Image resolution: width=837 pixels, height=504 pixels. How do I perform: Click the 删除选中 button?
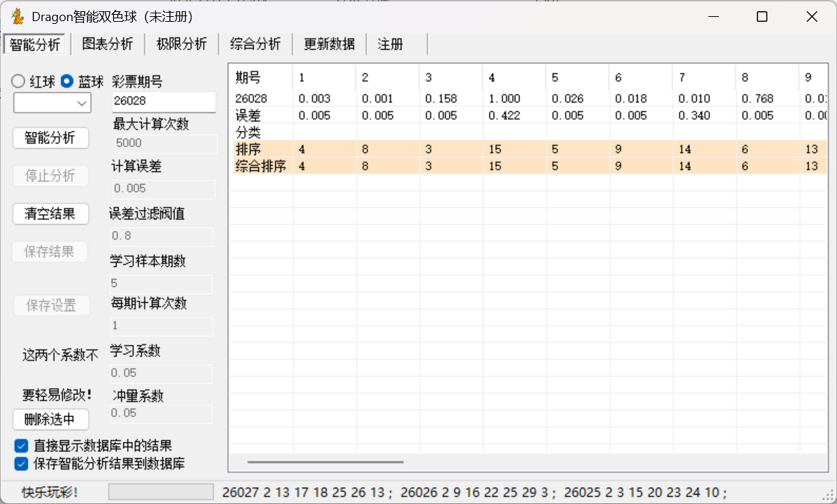[51, 420]
